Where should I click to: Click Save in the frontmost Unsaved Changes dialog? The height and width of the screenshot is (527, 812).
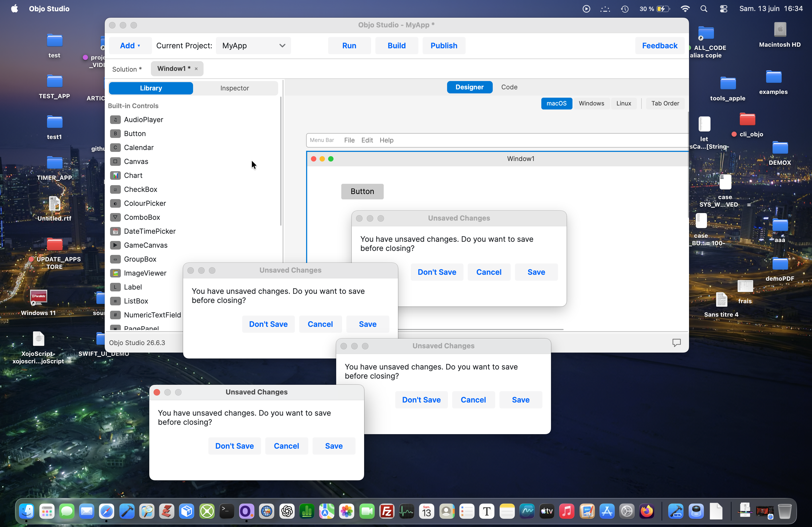click(x=334, y=446)
